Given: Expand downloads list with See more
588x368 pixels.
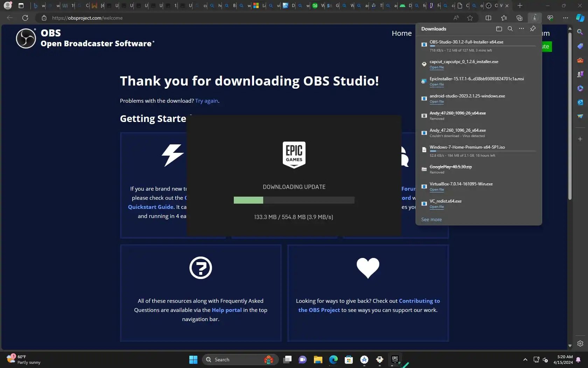Looking at the screenshot, I should tap(431, 219).
